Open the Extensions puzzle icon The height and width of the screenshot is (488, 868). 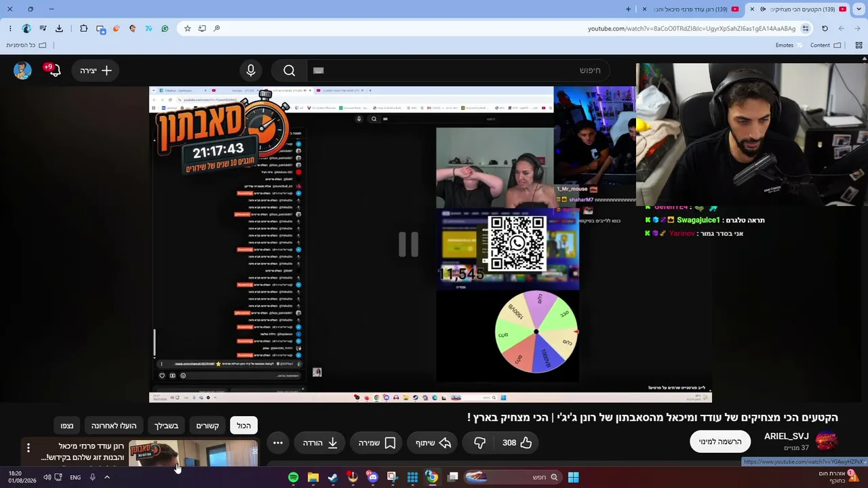pyautogui.click(x=83, y=28)
